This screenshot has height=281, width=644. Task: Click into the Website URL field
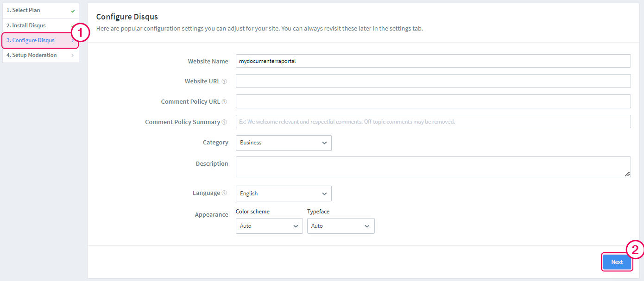[x=433, y=81]
